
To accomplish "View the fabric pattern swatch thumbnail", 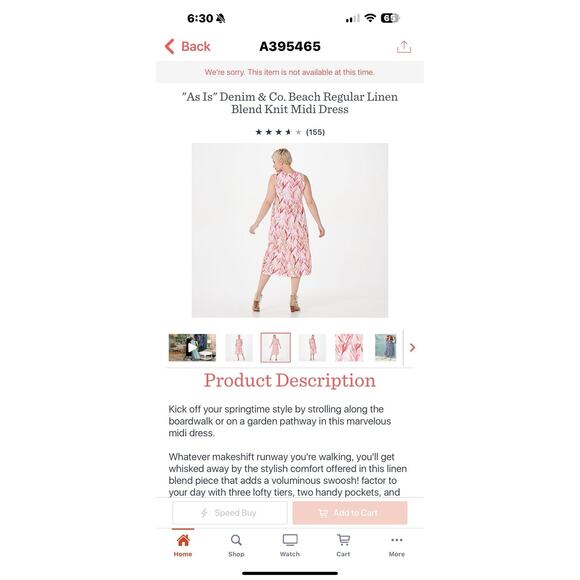I will click(349, 347).
